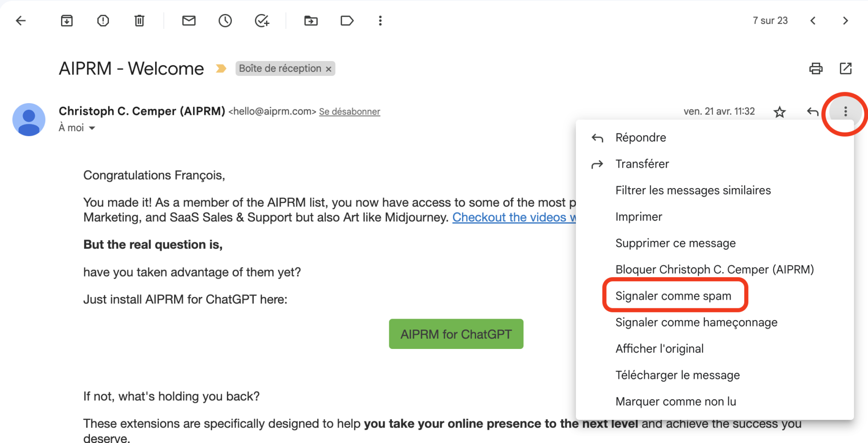Select Télécharger le message

(x=715, y=375)
